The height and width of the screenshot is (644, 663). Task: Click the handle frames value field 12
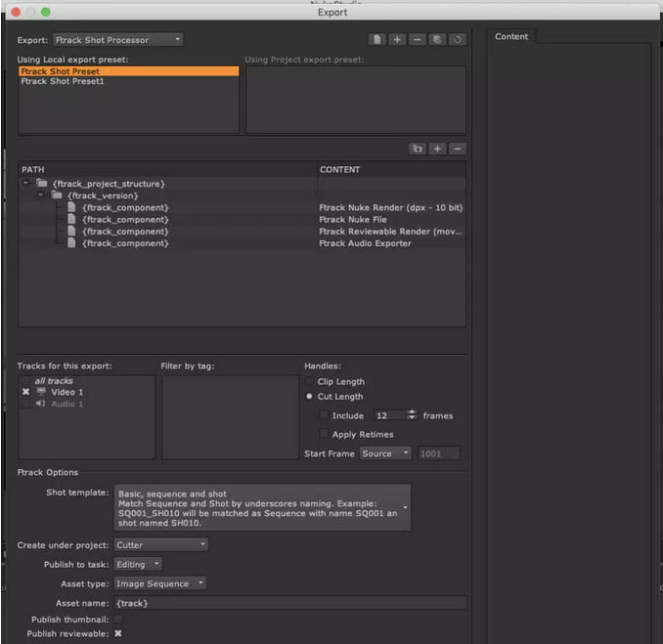click(389, 415)
